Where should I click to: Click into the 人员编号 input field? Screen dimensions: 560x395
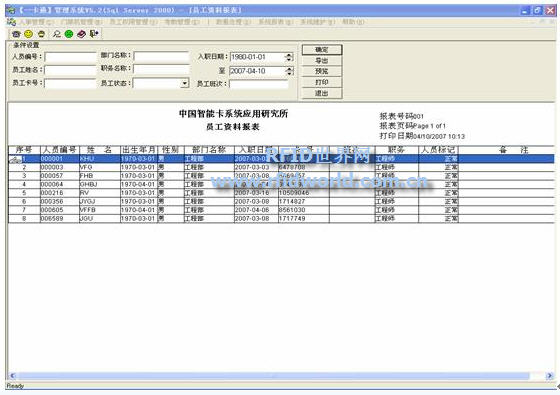tap(70, 57)
